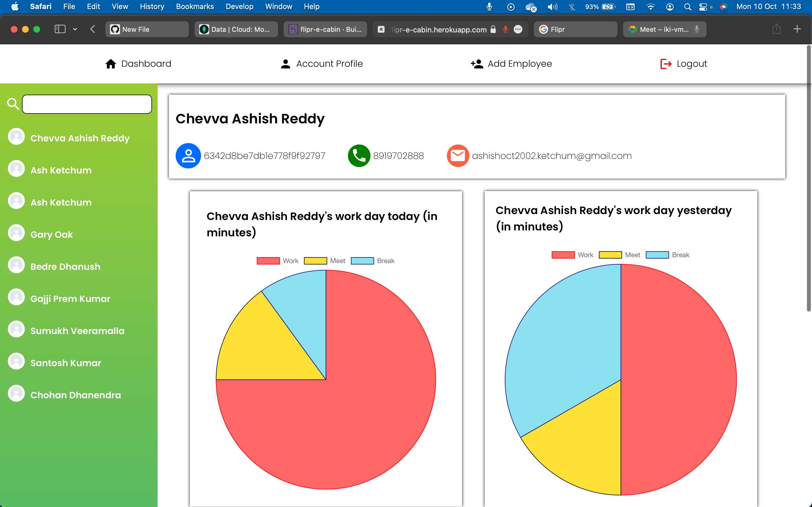This screenshot has height=507, width=812.
Task: Click the Logout link
Action: (x=692, y=64)
